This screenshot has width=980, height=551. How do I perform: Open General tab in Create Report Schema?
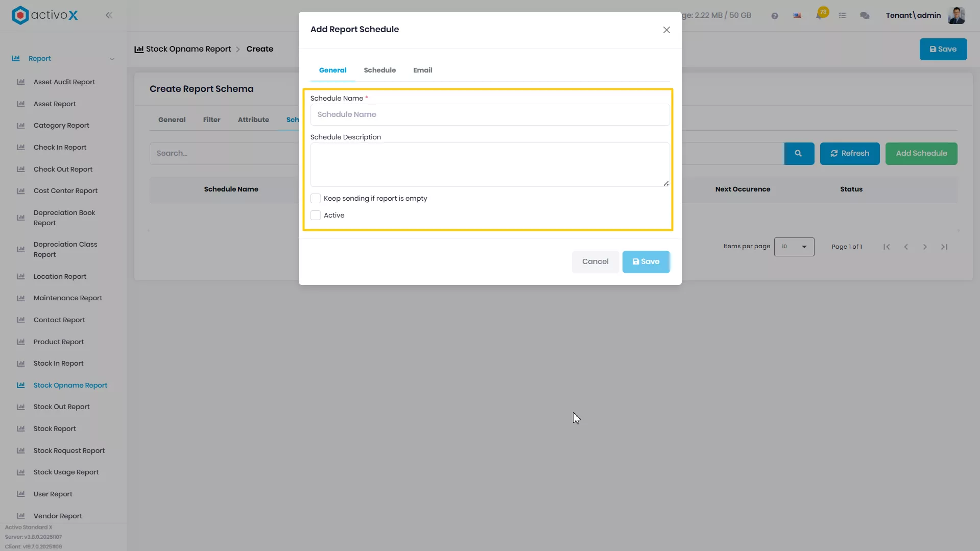(x=172, y=119)
